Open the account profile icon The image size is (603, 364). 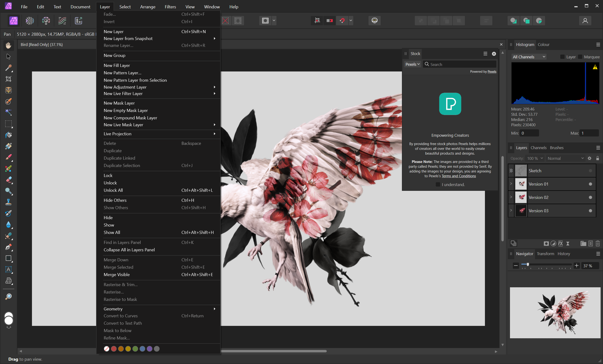[x=585, y=20]
